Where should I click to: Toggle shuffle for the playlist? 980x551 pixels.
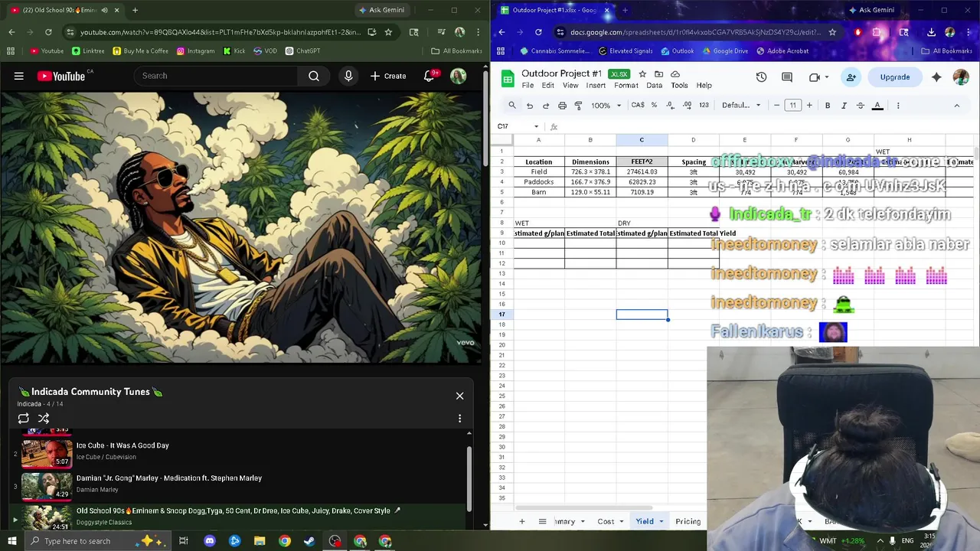44,419
